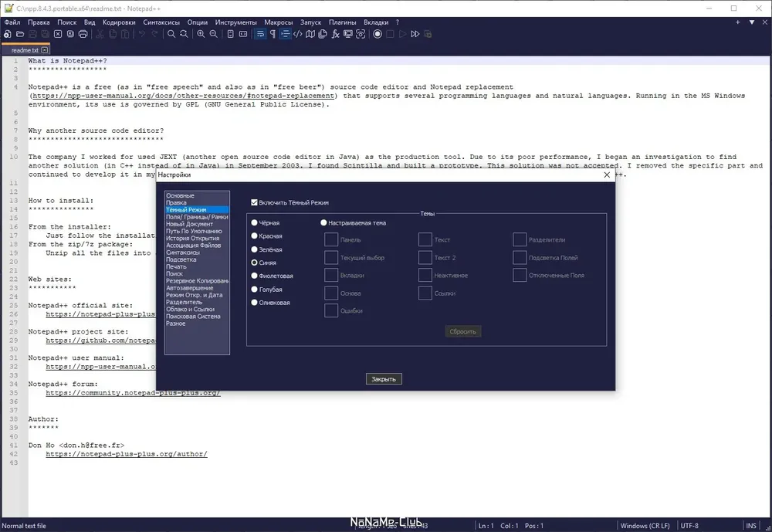
Task: Select the Синяя theme radio button
Action: point(254,263)
